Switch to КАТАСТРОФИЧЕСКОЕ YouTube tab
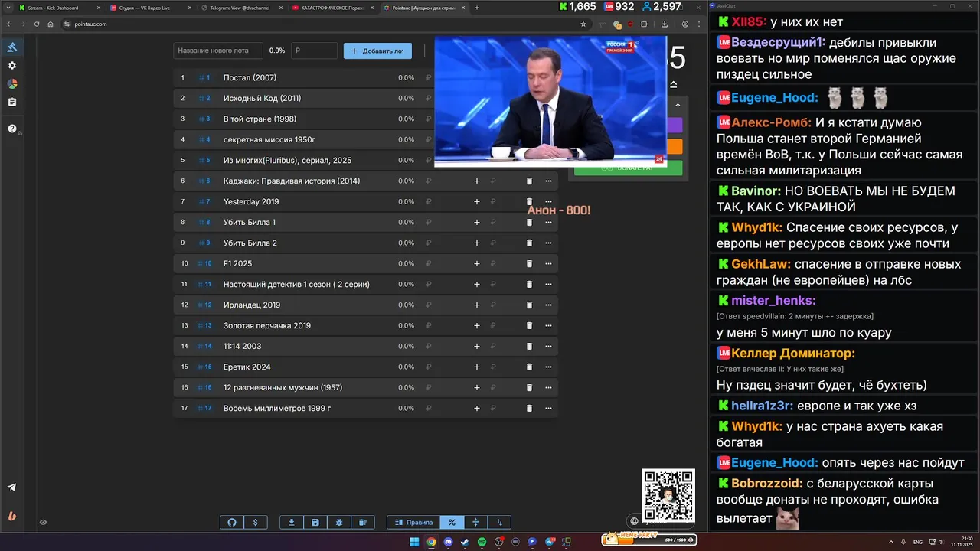Screen dimensions: 980x551 333,8
